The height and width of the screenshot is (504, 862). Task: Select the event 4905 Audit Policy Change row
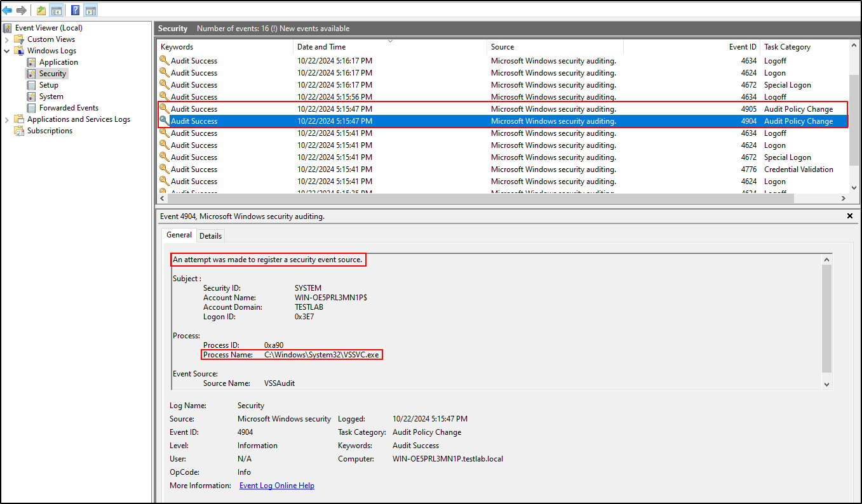click(x=502, y=109)
